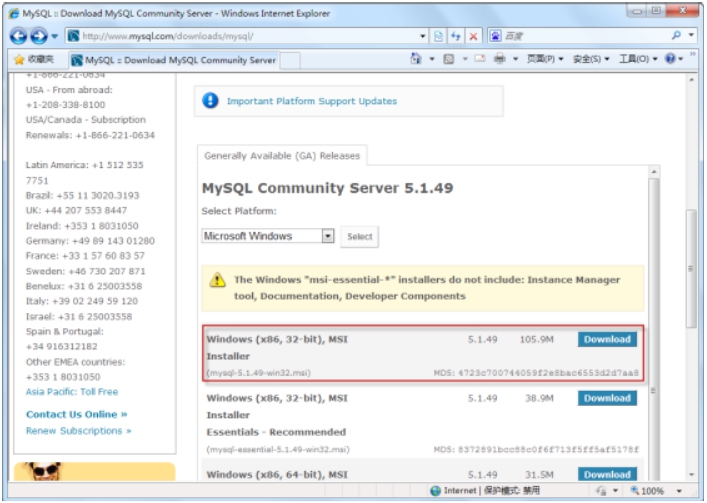Click the status bar Internet zone globe icon
The image size is (707, 503).
(x=435, y=491)
